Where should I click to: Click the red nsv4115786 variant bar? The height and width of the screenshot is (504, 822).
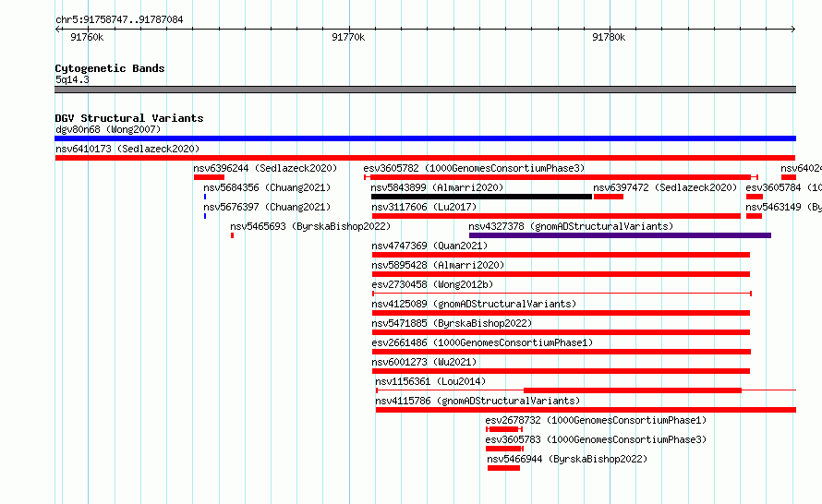586,410
